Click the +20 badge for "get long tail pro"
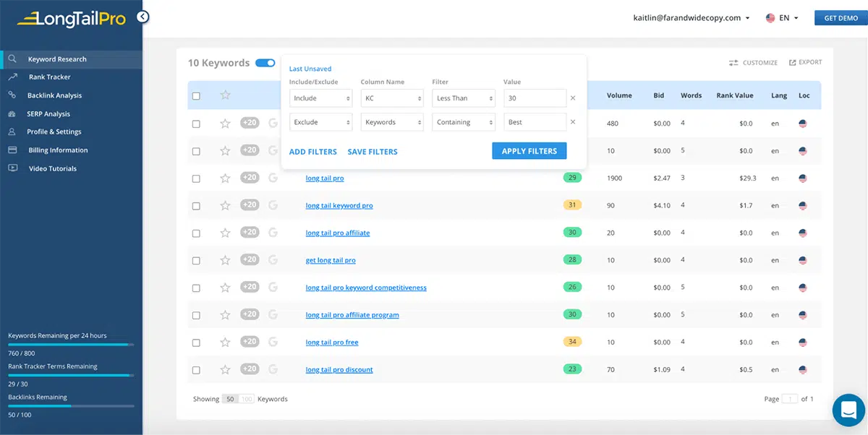The height and width of the screenshot is (435, 868). click(250, 259)
